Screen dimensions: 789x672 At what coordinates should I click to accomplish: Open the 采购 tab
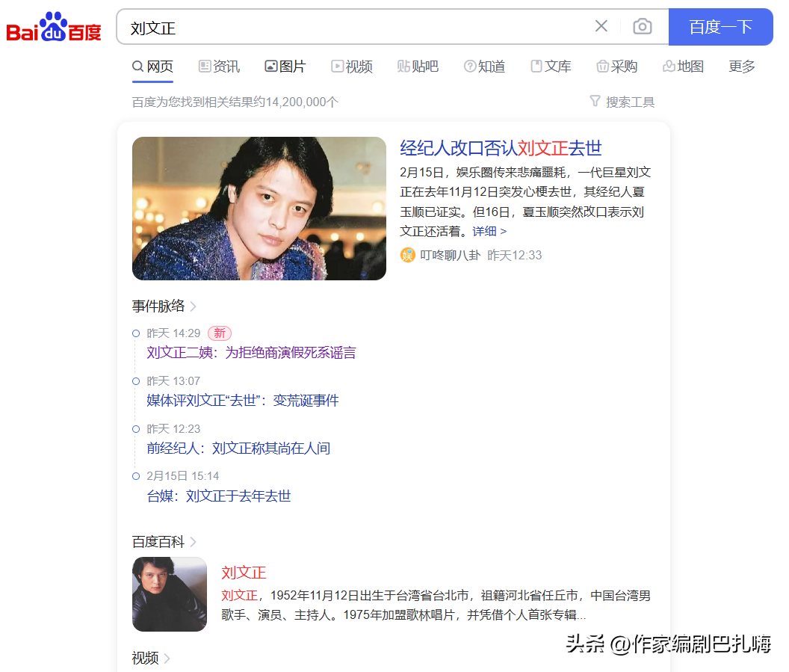pyautogui.click(x=617, y=67)
